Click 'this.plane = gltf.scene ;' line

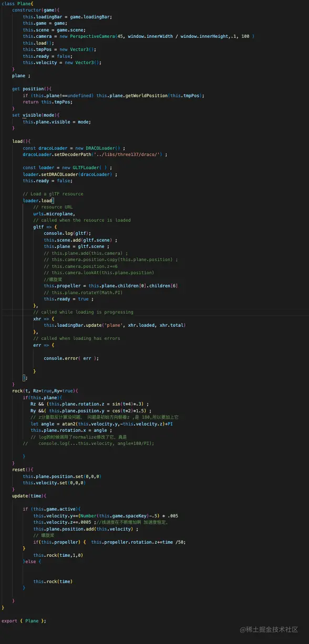77,246
